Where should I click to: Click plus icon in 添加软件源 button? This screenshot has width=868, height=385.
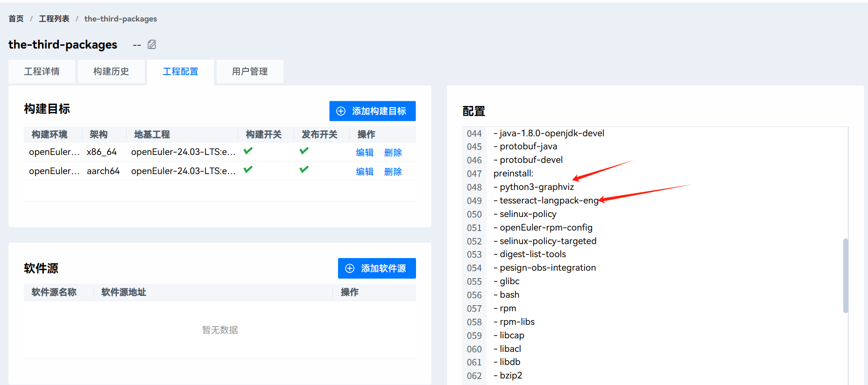[x=350, y=268]
